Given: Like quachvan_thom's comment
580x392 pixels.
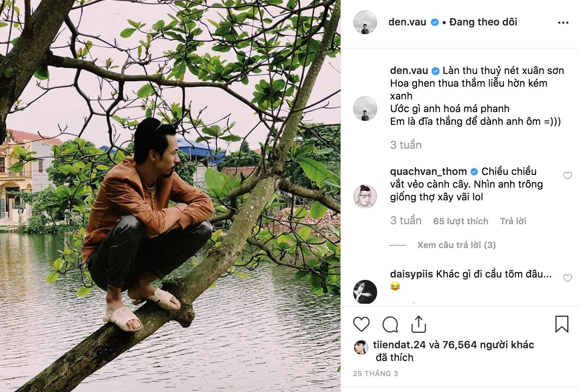Looking at the screenshot, I should (x=567, y=176).
